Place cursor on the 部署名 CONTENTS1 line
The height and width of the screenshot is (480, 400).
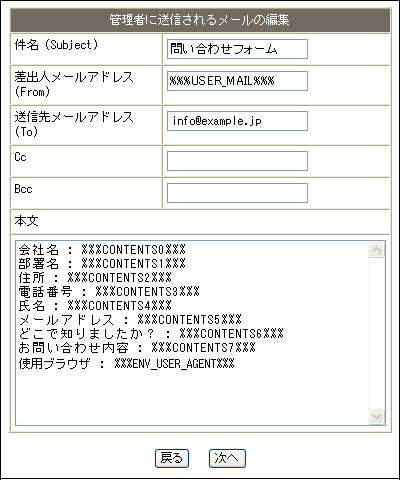(x=102, y=264)
